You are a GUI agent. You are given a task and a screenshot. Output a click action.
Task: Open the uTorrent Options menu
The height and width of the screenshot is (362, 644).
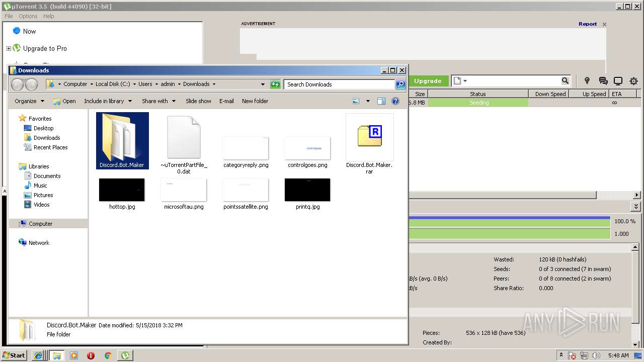tap(28, 16)
